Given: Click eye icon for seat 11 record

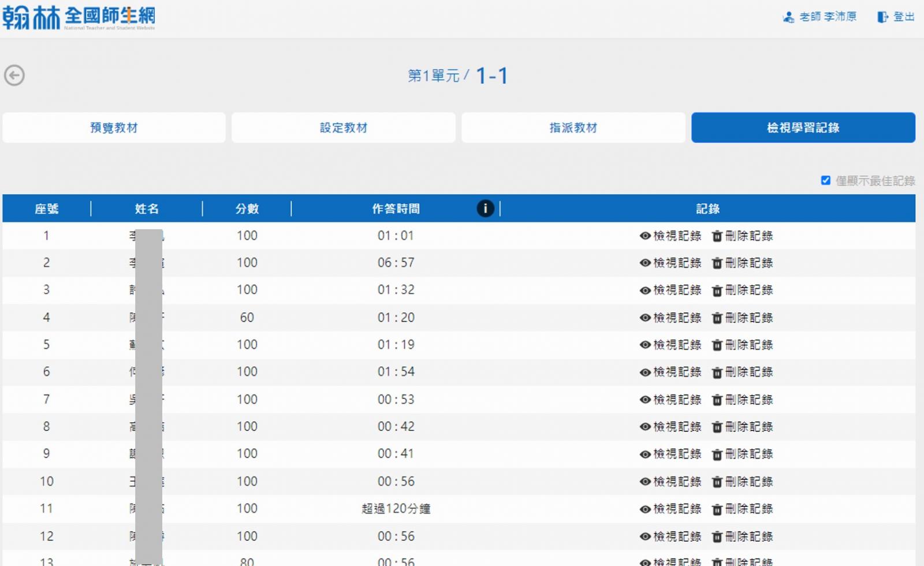Looking at the screenshot, I should pyautogui.click(x=645, y=509).
